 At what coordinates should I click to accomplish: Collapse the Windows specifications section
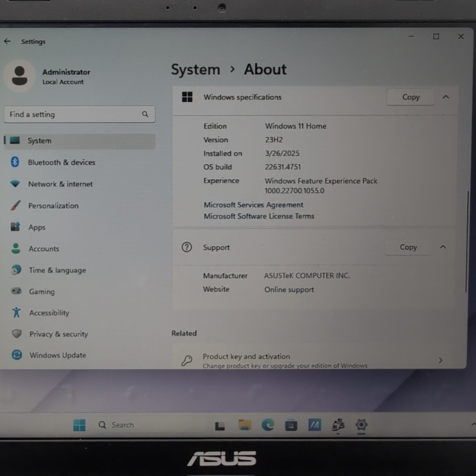click(x=446, y=97)
